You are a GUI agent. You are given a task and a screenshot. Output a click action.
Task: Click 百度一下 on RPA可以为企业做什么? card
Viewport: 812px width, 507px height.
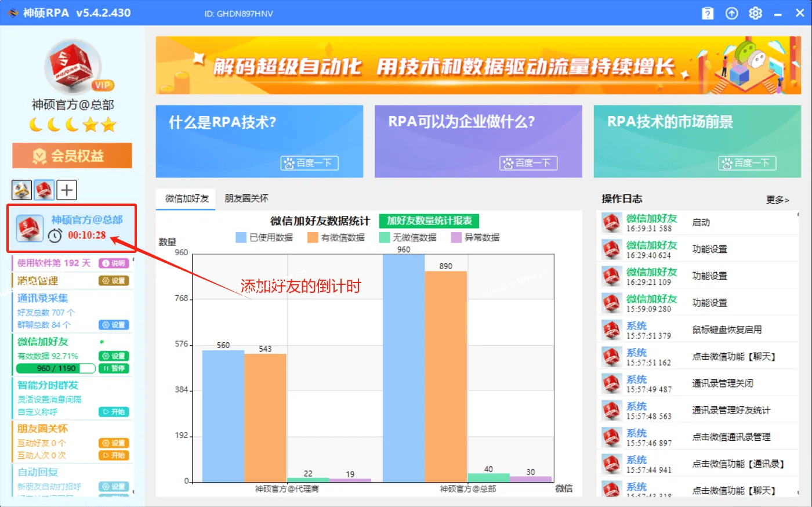click(528, 163)
